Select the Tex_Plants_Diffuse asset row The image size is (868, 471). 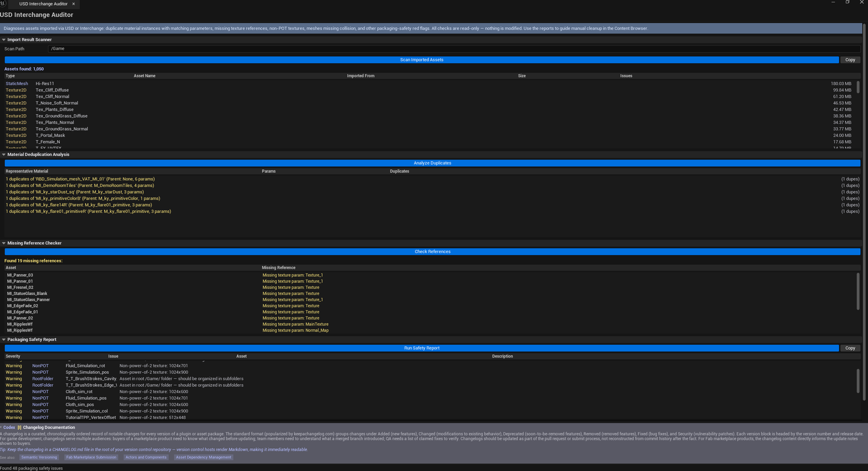[429, 110]
